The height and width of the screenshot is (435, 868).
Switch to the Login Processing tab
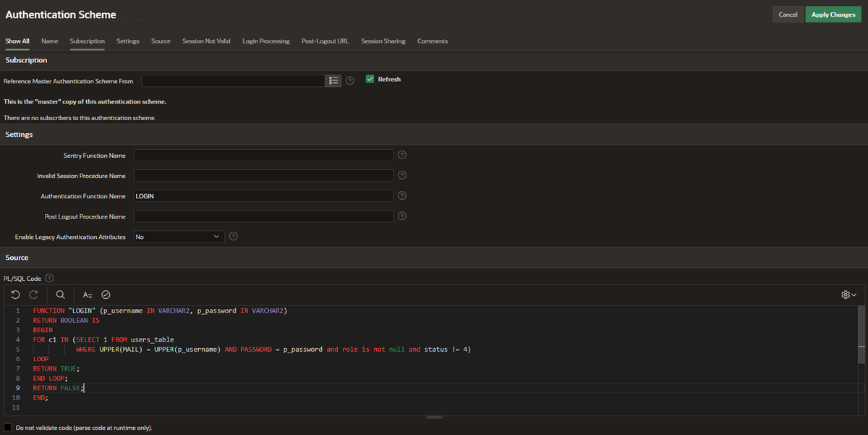(266, 41)
